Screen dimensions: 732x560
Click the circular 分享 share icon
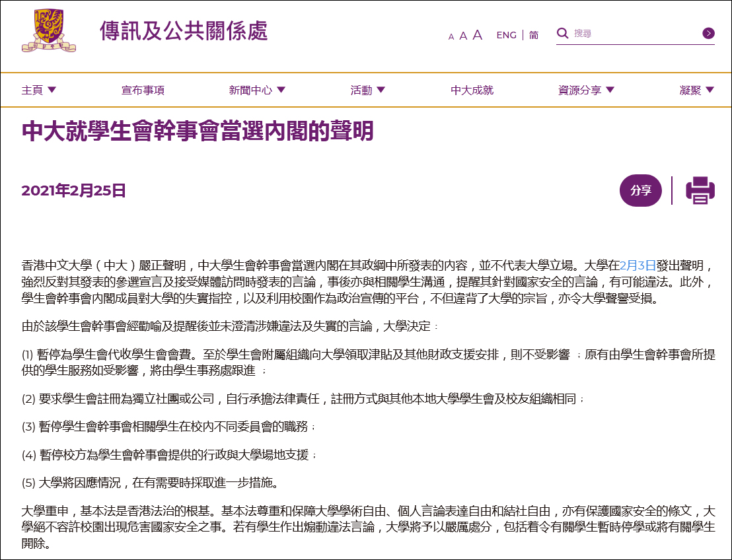coord(640,191)
